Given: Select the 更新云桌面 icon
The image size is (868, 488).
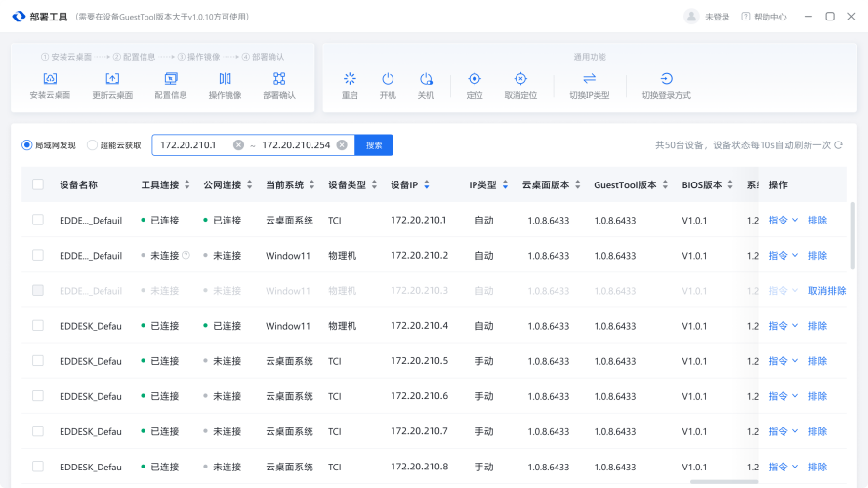Looking at the screenshot, I should click(112, 79).
